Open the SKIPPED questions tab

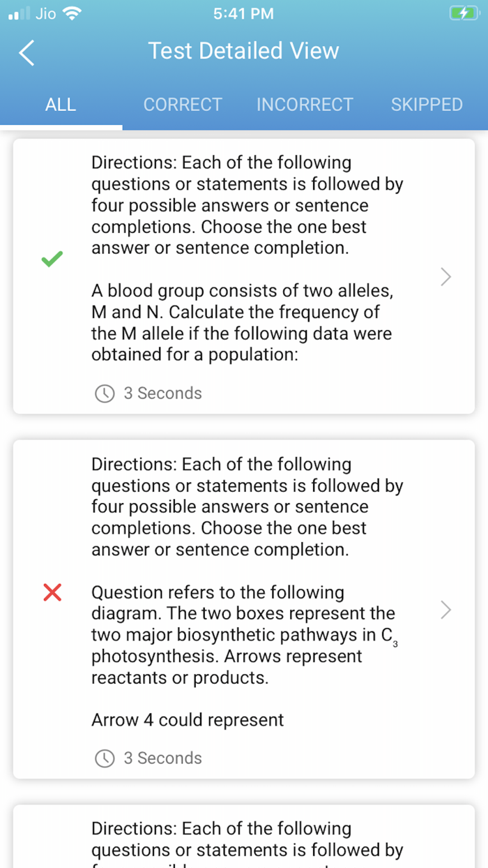pyautogui.click(x=427, y=104)
